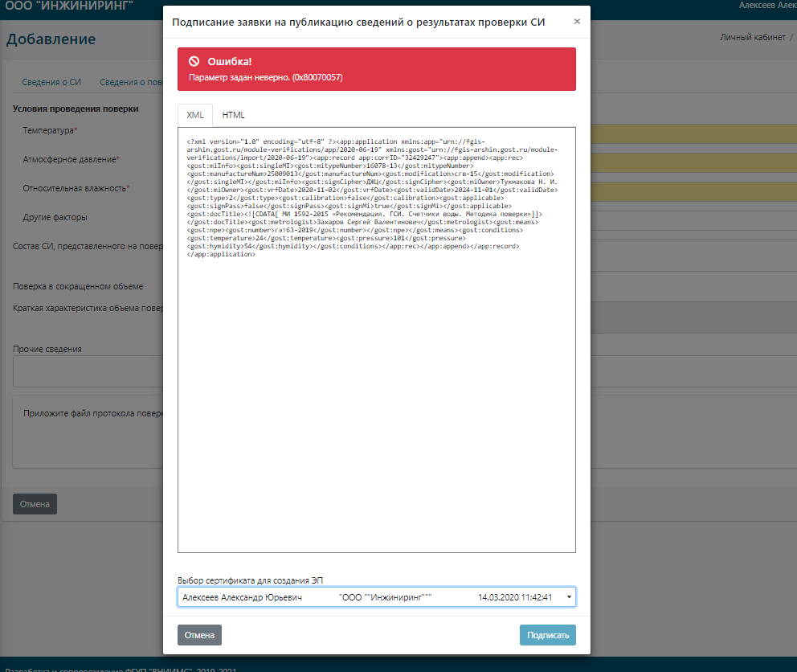This screenshot has width=797, height=672.
Task: Go to the Личный кабинет breadcrumb link
Action: [752, 37]
